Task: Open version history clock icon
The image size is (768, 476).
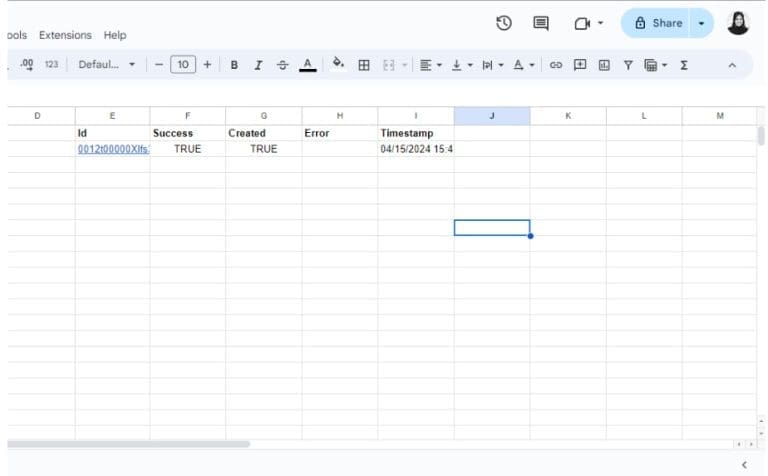Action: coord(504,23)
